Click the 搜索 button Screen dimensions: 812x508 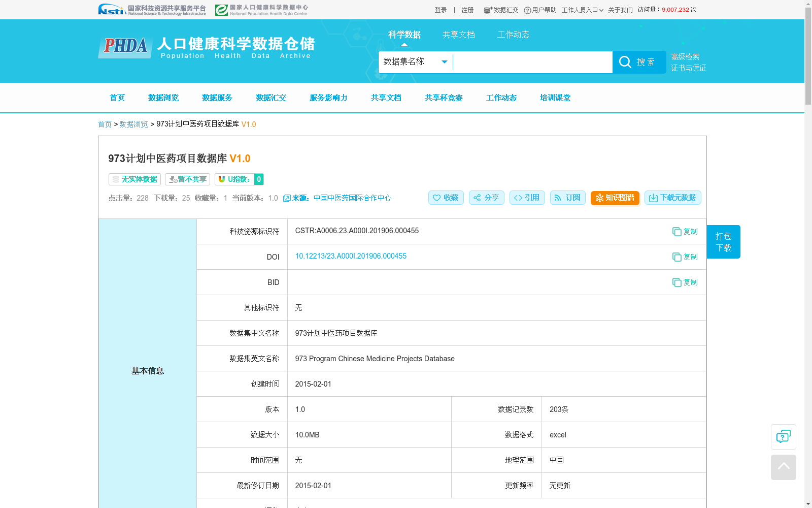tap(639, 62)
